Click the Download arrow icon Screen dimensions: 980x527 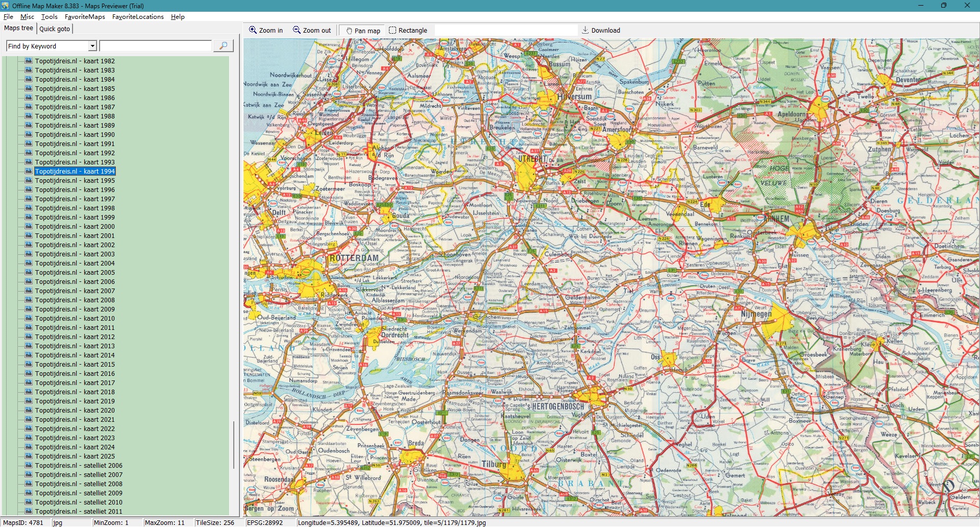[585, 30]
